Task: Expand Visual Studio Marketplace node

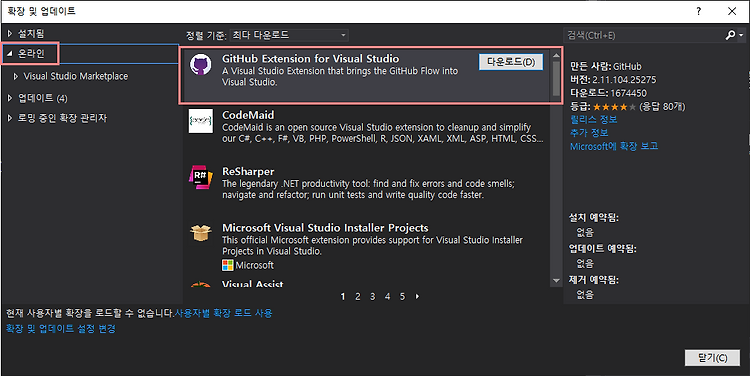Action: (x=16, y=76)
